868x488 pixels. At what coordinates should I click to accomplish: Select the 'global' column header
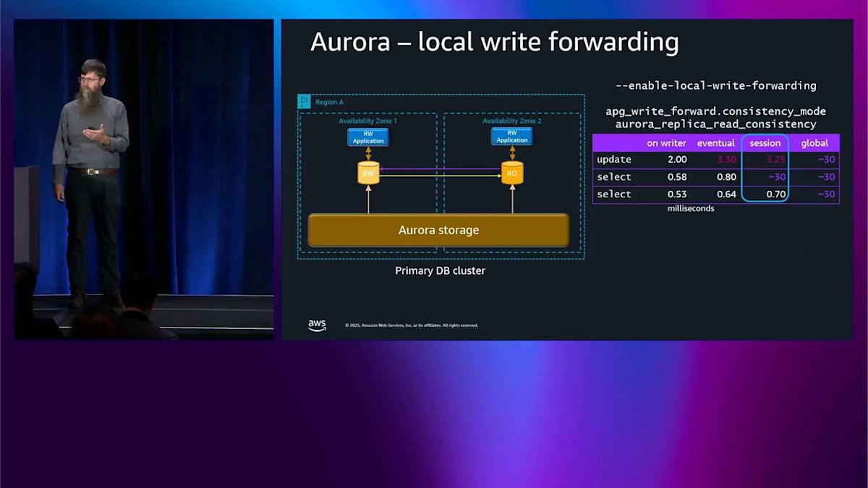click(814, 143)
